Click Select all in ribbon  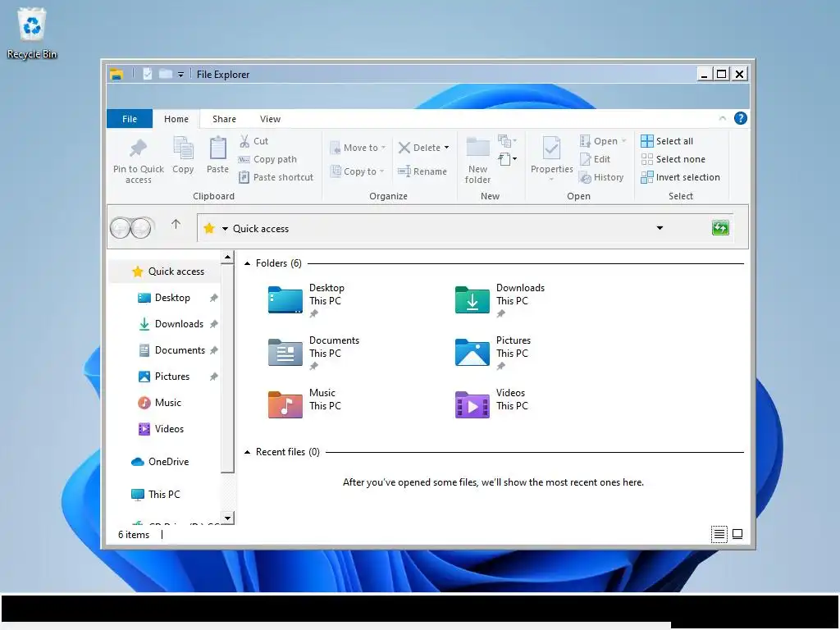[x=667, y=141]
